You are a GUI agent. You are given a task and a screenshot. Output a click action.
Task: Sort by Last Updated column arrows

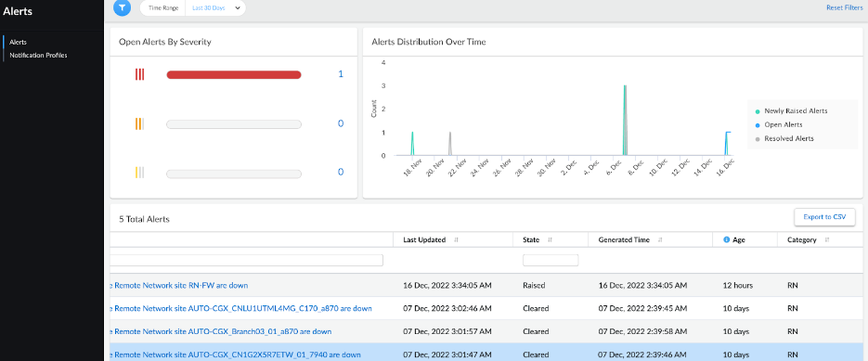tap(457, 239)
